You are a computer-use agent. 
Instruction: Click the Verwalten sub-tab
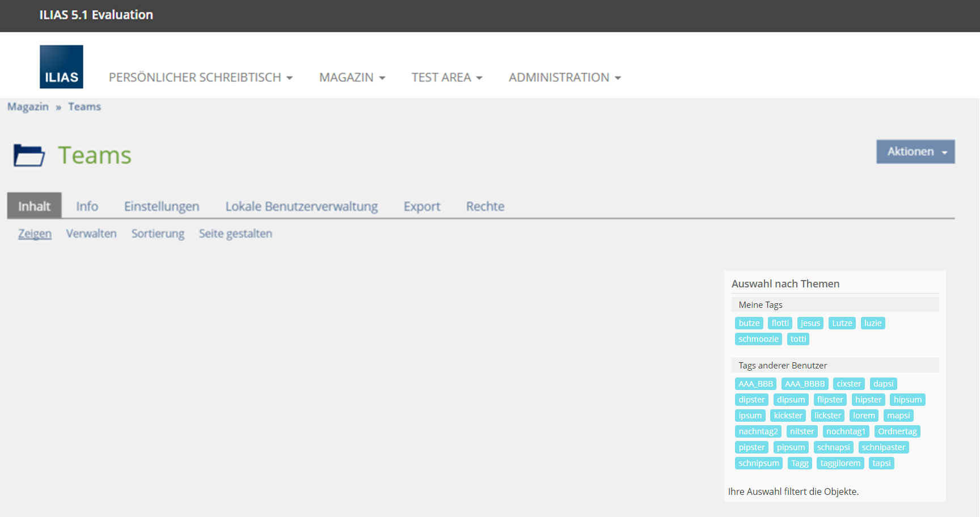coord(91,234)
